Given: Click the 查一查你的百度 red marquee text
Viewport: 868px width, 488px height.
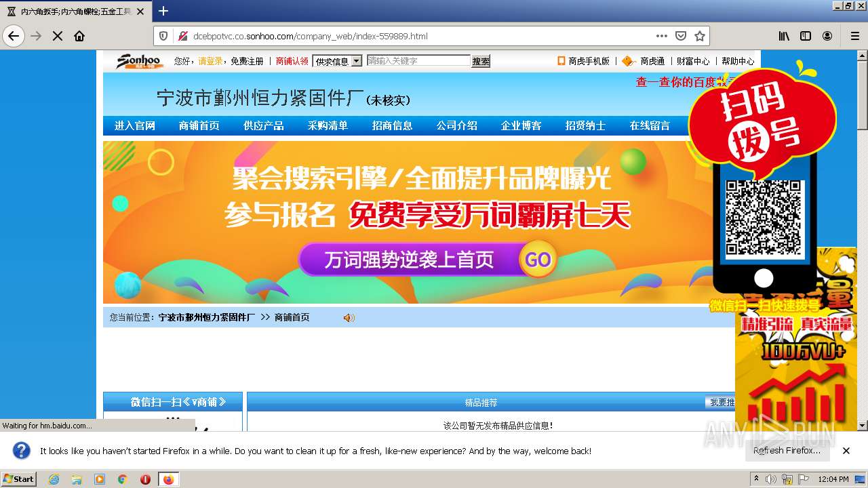Looking at the screenshot, I should [x=685, y=82].
